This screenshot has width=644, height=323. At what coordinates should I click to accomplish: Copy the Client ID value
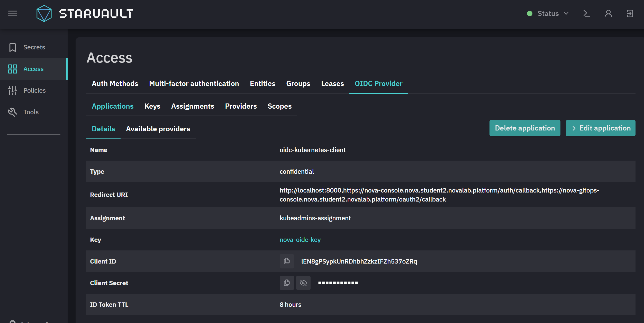pyautogui.click(x=287, y=261)
